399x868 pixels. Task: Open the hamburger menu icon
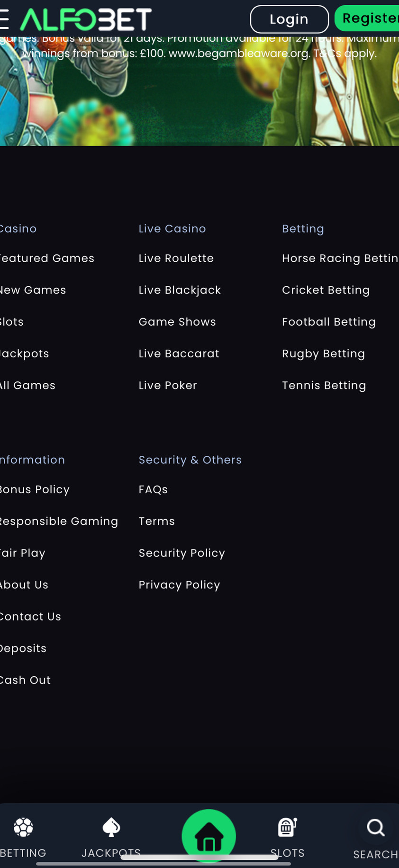pyautogui.click(x=4, y=19)
